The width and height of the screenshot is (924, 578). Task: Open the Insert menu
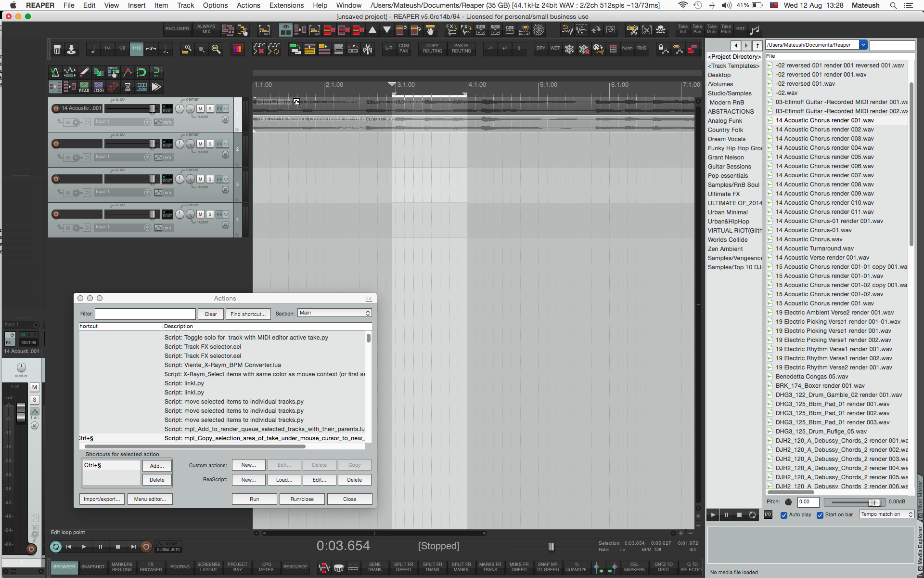pos(137,5)
